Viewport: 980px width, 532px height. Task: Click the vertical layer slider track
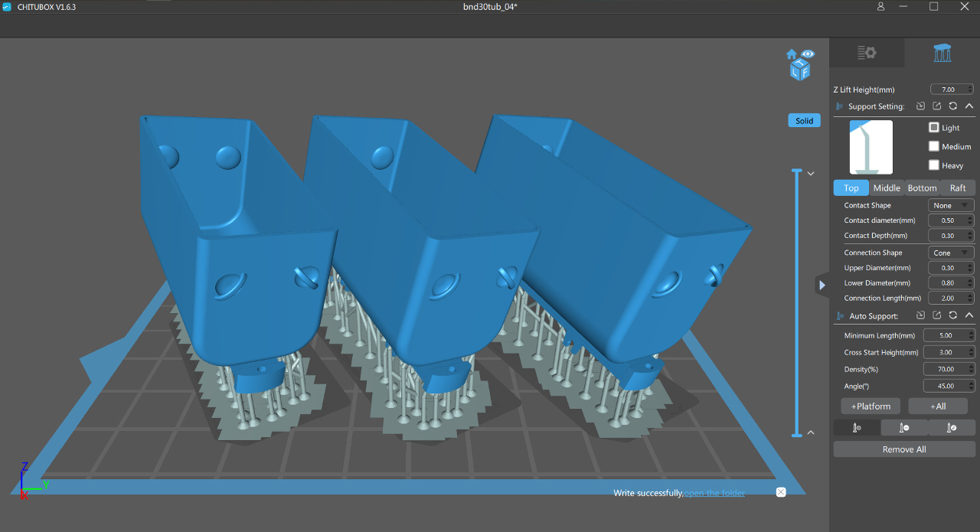click(797, 302)
